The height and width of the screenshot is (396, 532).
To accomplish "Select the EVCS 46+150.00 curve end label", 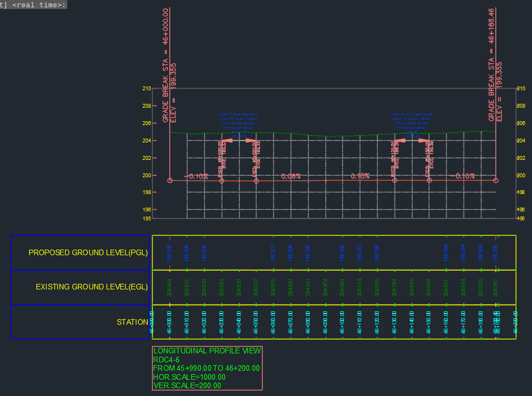I will [428, 159].
